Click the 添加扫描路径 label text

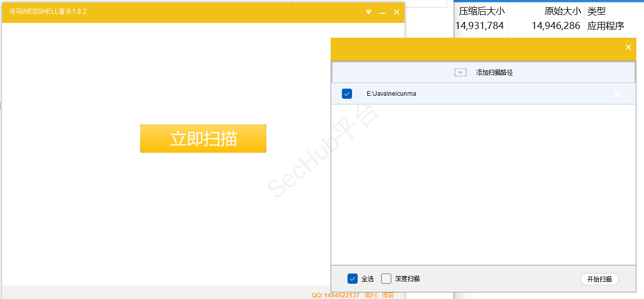(x=494, y=72)
